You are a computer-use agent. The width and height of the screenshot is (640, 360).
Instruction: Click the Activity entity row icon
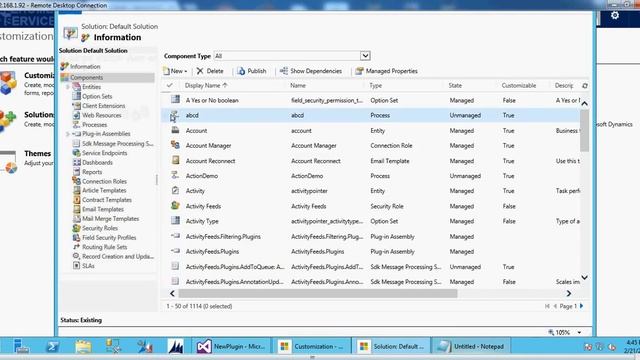175,191
